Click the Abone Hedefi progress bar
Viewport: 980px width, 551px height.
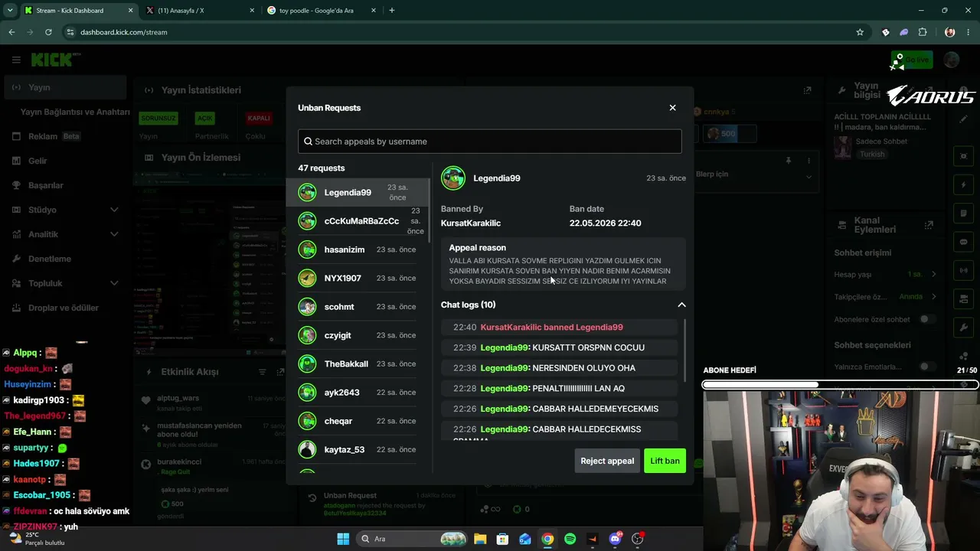[x=840, y=385]
